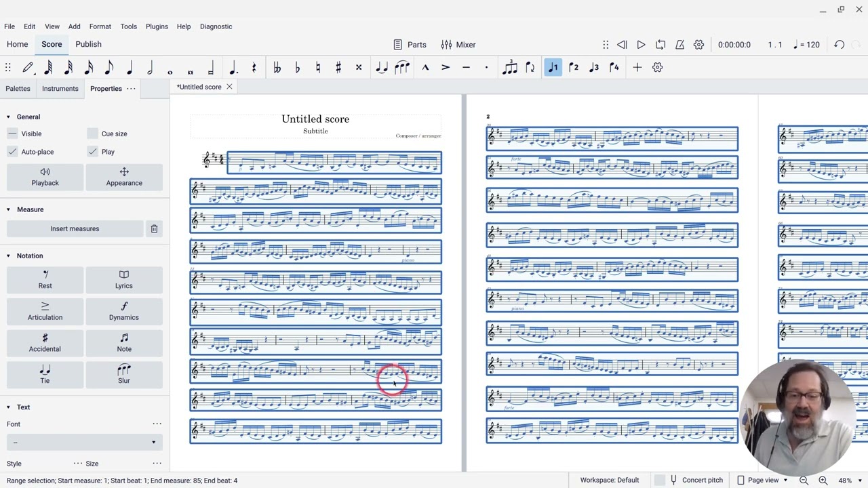Select the note input pencil tool

point(28,67)
